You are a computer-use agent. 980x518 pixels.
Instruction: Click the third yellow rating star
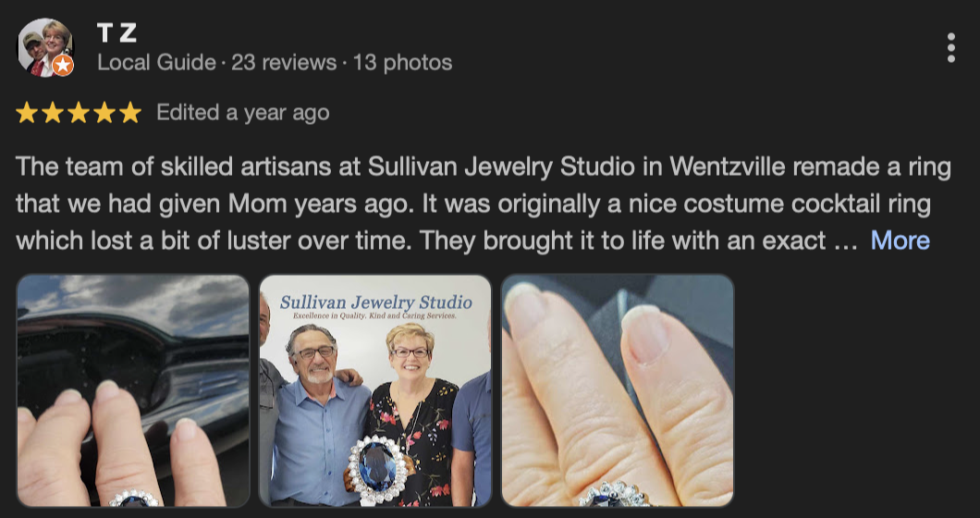tap(79, 113)
